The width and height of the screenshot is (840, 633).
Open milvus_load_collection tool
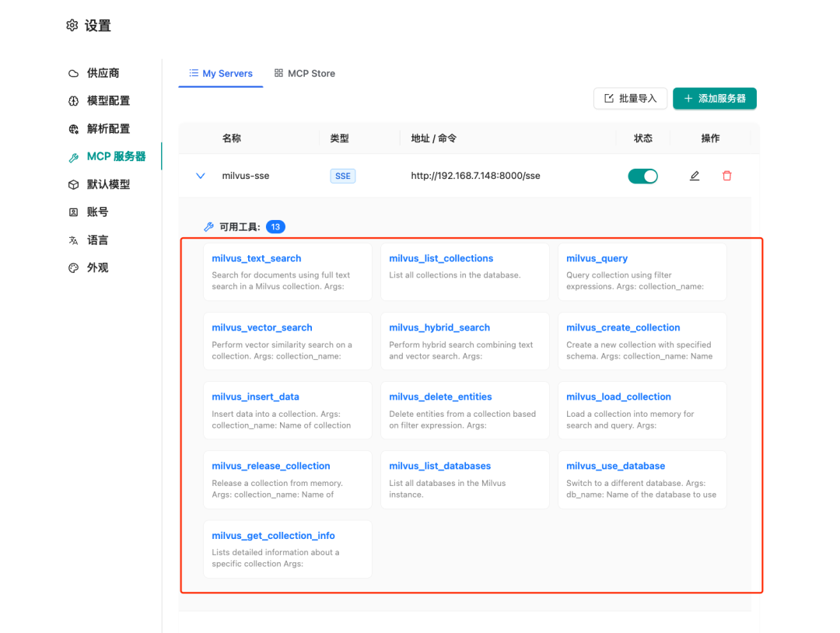(642, 411)
